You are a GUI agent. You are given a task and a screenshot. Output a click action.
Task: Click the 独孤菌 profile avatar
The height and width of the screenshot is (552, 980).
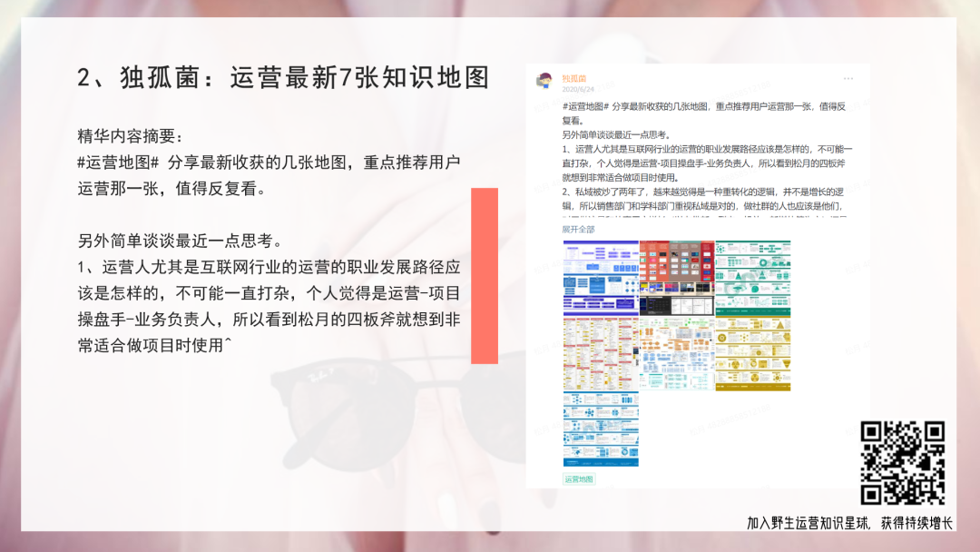click(x=544, y=83)
